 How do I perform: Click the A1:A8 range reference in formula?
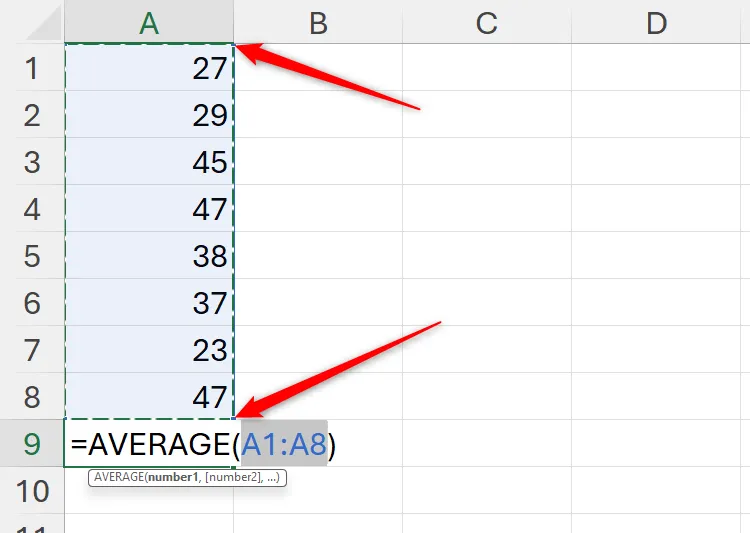[284, 444]
